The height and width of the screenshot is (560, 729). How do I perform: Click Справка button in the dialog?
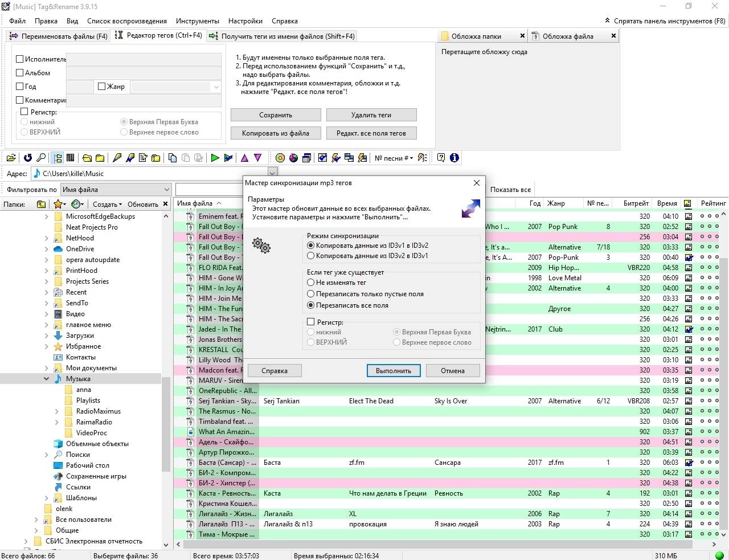[x=275, y=371]
